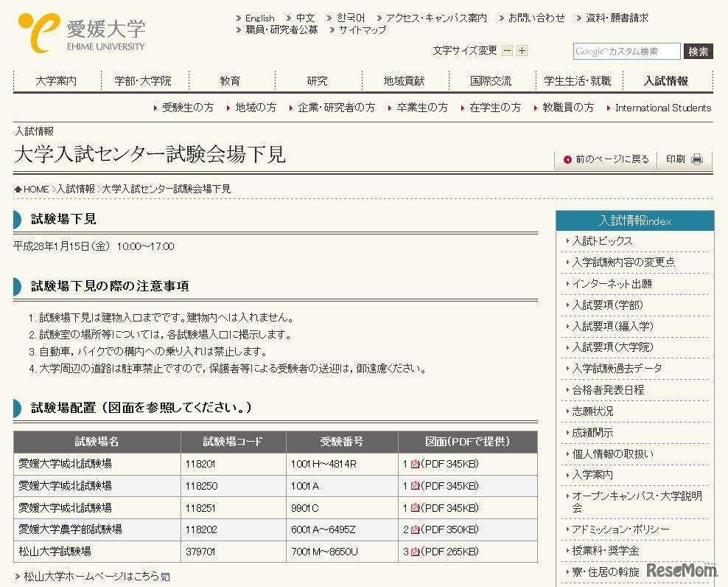Screen dimensions: 728x587
Task: Click the back arrow icon on 前のページに戻る
Action: point(567,159)
